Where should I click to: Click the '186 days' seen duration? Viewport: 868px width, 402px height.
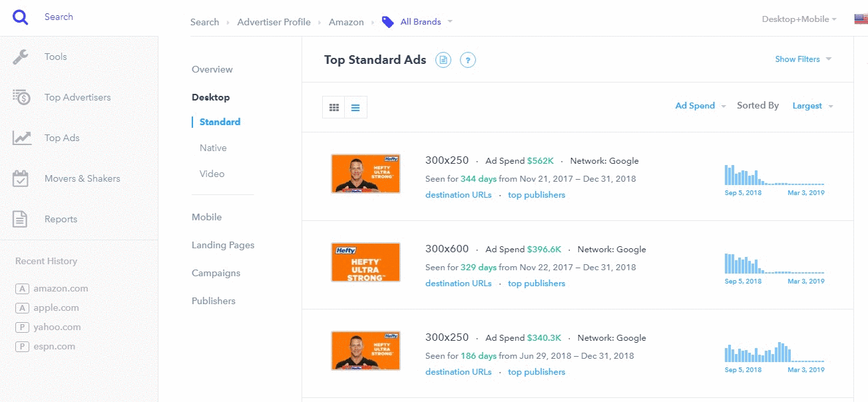[479, 356]
